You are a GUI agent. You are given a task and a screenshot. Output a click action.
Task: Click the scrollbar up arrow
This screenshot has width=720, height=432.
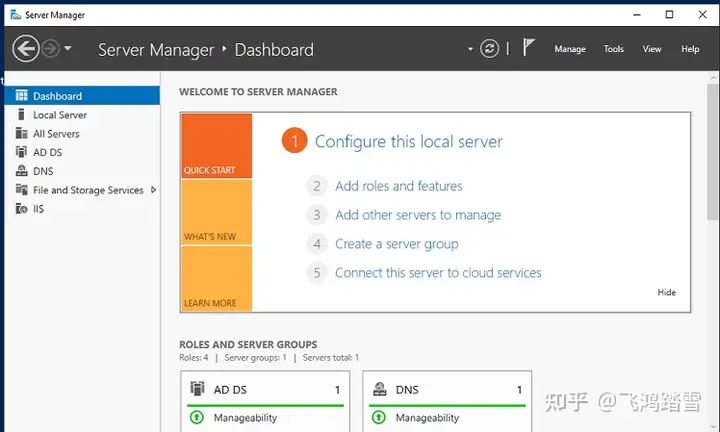(713, 78)
